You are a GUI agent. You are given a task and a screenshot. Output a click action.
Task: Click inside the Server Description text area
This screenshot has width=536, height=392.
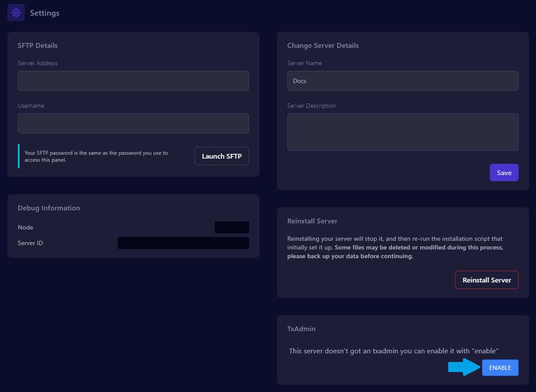403,132
